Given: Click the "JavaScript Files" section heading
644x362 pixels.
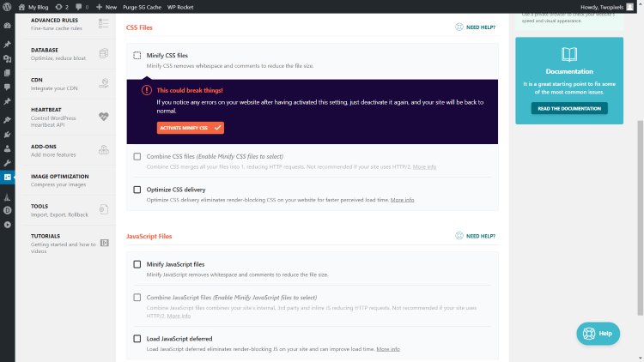Looking at the screenshot, I should 149,237.
